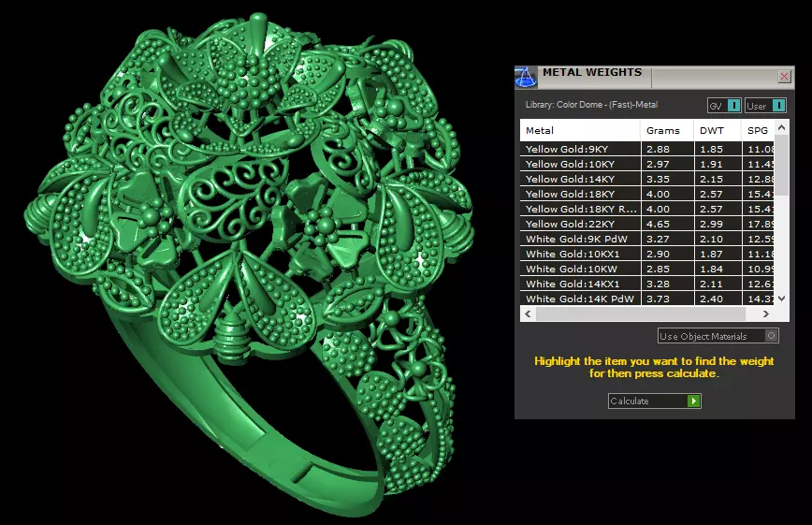Sort by the Grams column header
The width and height of the screenshot is (812, 525).
tap(667, 131)
